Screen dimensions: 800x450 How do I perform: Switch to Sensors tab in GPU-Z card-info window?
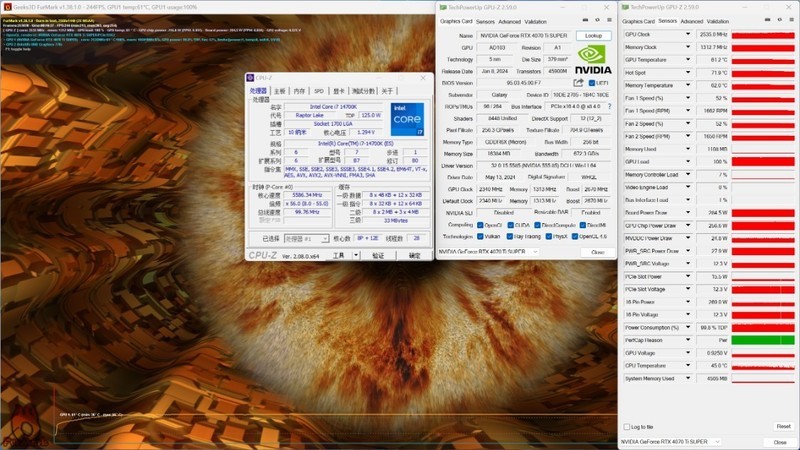coord(485,21)
